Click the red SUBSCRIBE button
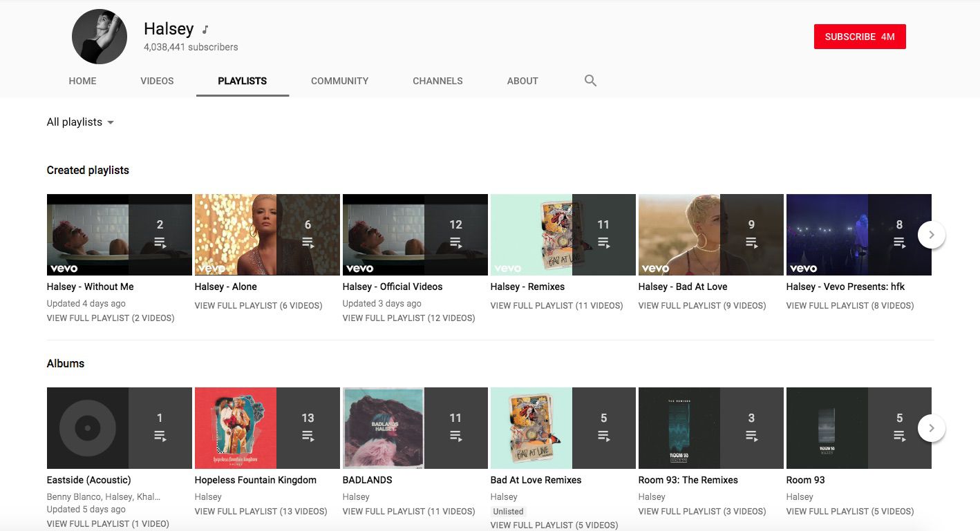 tap(860, 37)
